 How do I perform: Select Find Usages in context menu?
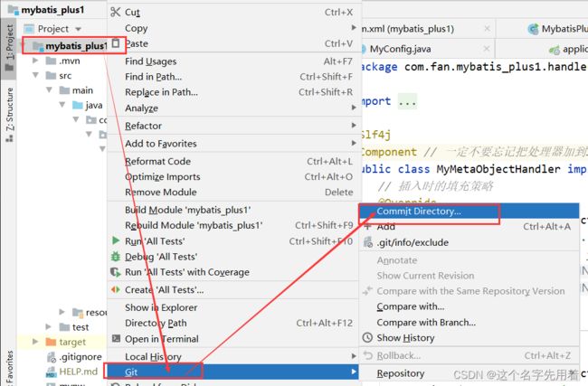click(234, 61)
